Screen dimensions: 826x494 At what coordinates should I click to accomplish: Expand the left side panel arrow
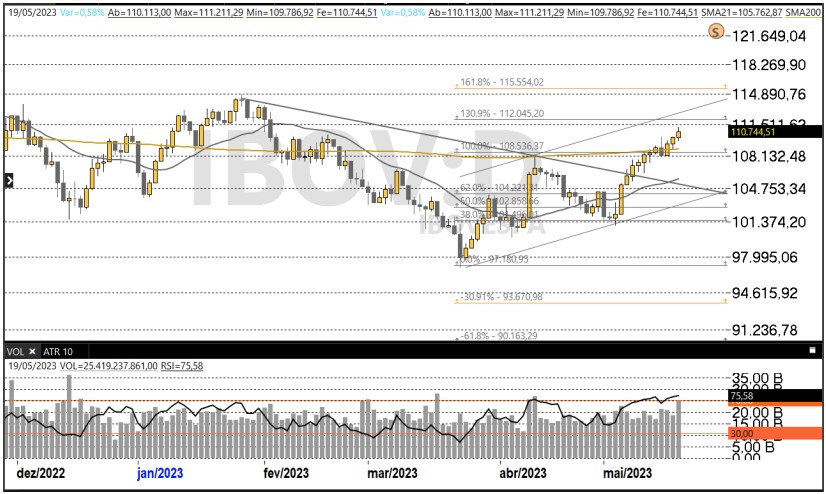8,181
